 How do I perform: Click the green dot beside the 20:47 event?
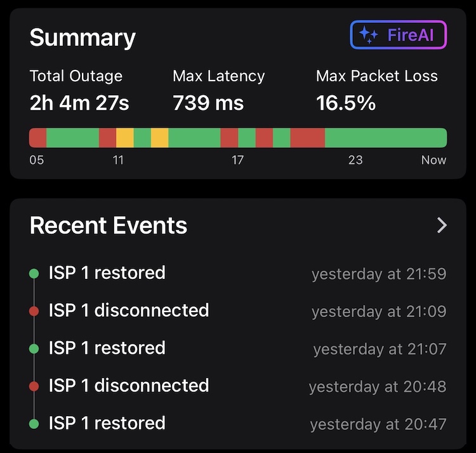coord(34,424)
